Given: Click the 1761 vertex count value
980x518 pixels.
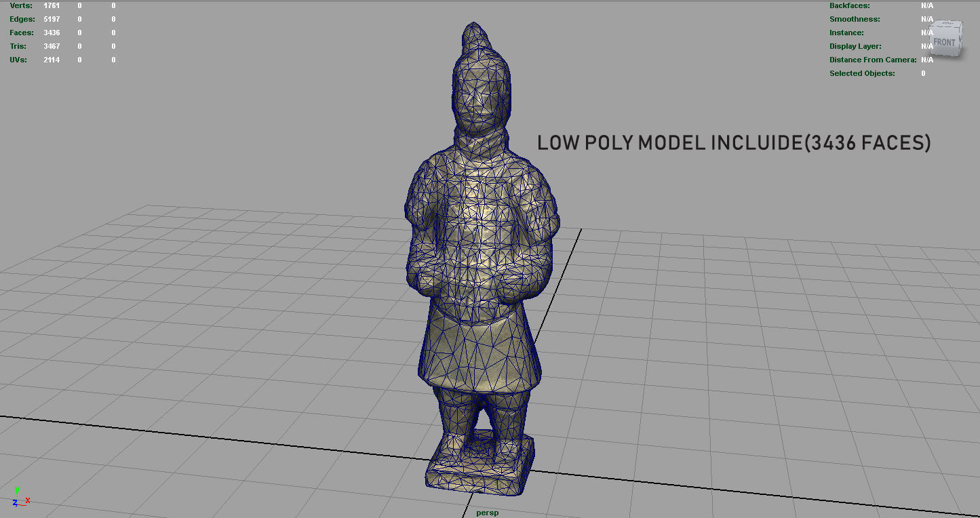Looking at the screenshot, I should (52, 5).
